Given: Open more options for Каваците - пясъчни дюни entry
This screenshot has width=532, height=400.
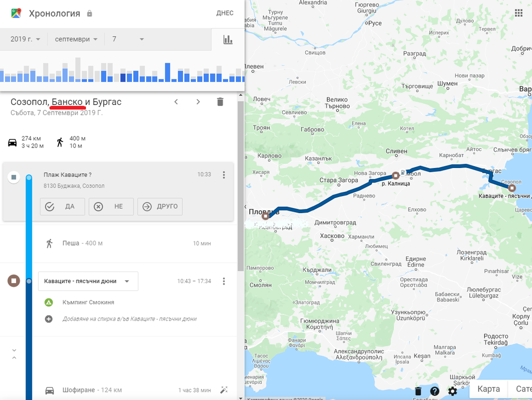Looking at the screenshot, I should click(x=224, y=281).
